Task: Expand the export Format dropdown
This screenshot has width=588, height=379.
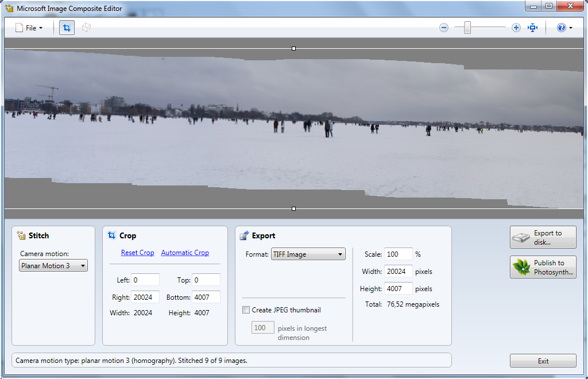Action: [308, 254]
